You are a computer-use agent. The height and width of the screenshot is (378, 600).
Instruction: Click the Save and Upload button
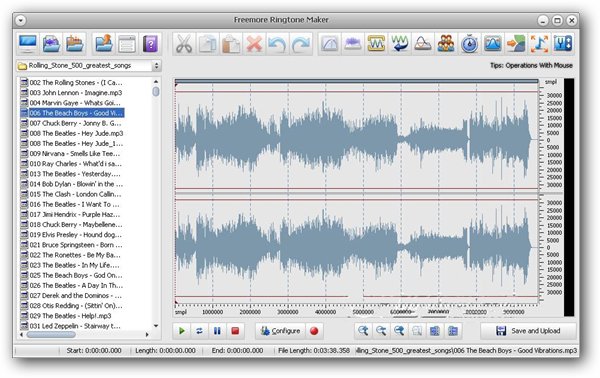click(528, 331)
